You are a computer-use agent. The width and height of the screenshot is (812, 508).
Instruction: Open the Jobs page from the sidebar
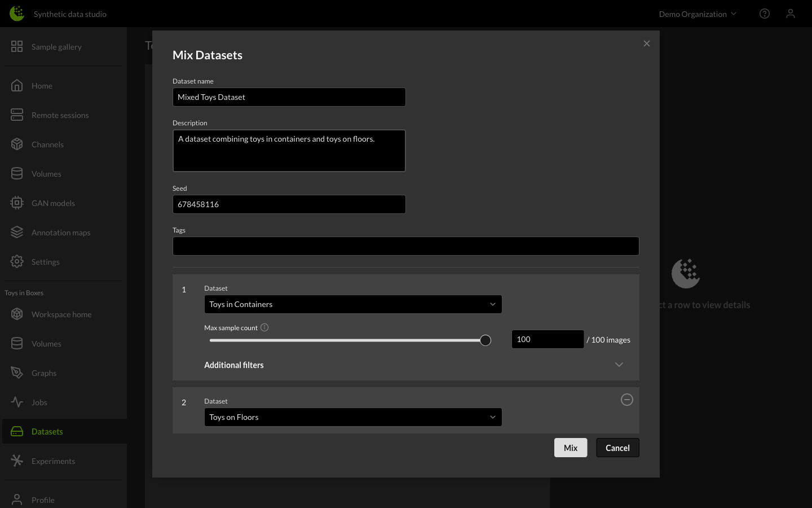pyautogui.click(x=39, y=402)
